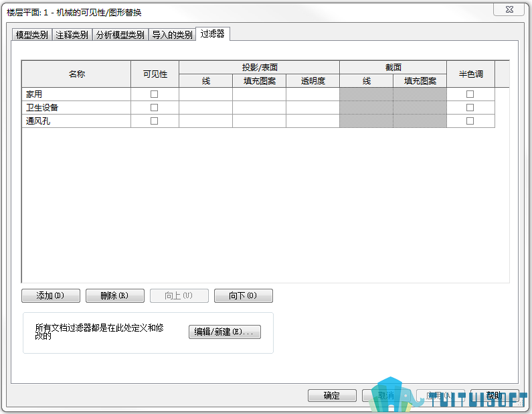Click transparency cell for 卫生设备 row
The image size is (532, 414).
(313, 108)
